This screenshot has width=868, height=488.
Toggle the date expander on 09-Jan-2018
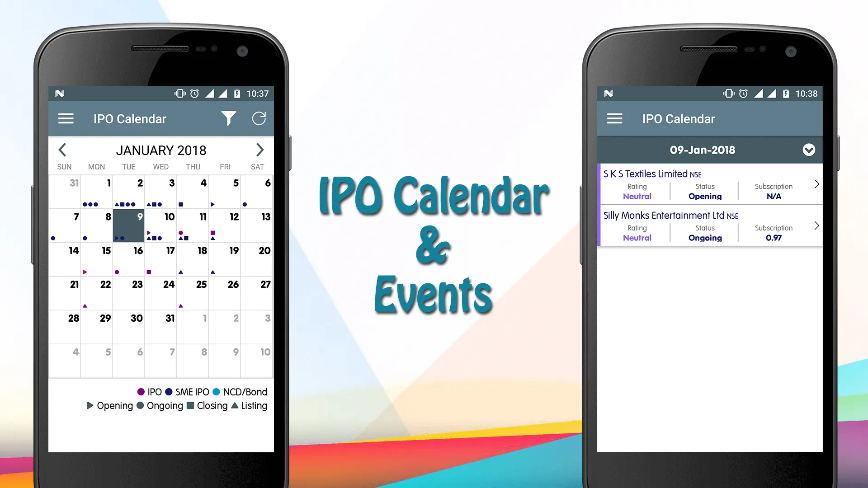[x=810, y=150]
